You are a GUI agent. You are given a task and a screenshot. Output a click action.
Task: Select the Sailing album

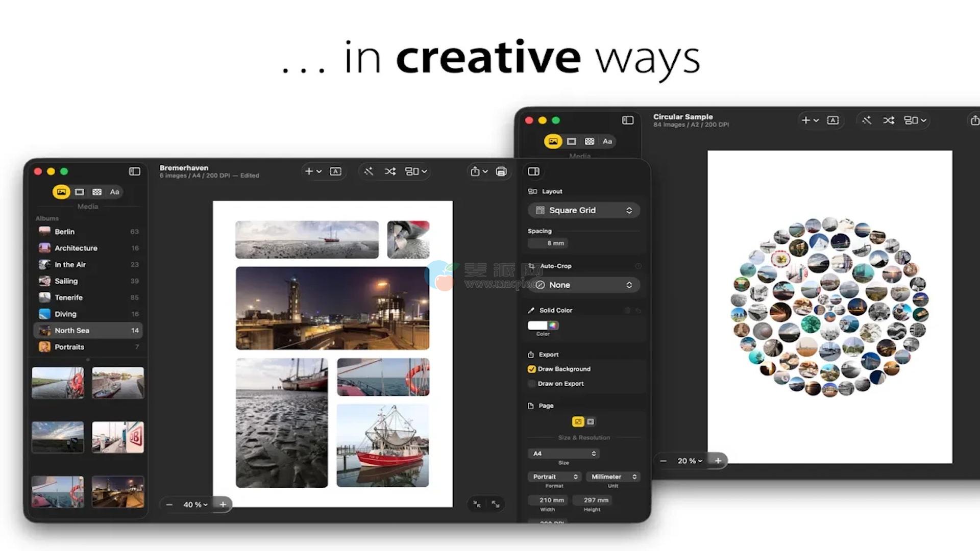click(66, 281)
